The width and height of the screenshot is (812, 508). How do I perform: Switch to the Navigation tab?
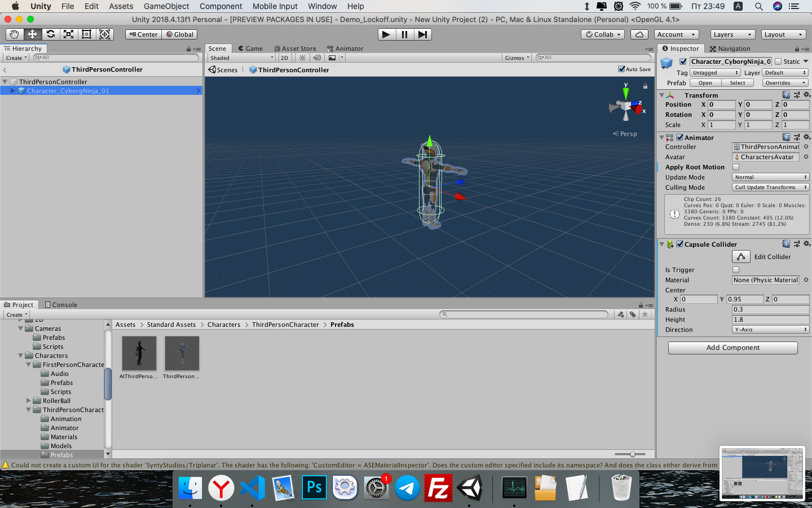point(730,49)
